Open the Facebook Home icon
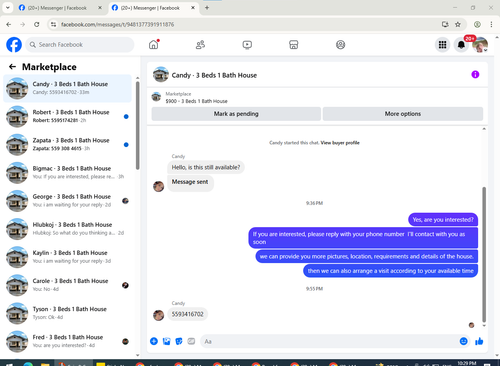The width and height of the screenshot is (500, 366). coord(154,44)
